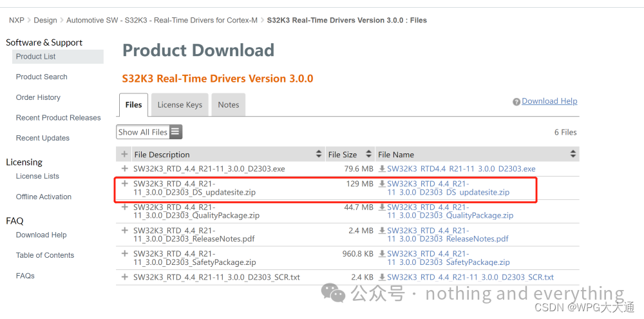
Task: Open FAQs in sidebar
Action: coord(25,276)
